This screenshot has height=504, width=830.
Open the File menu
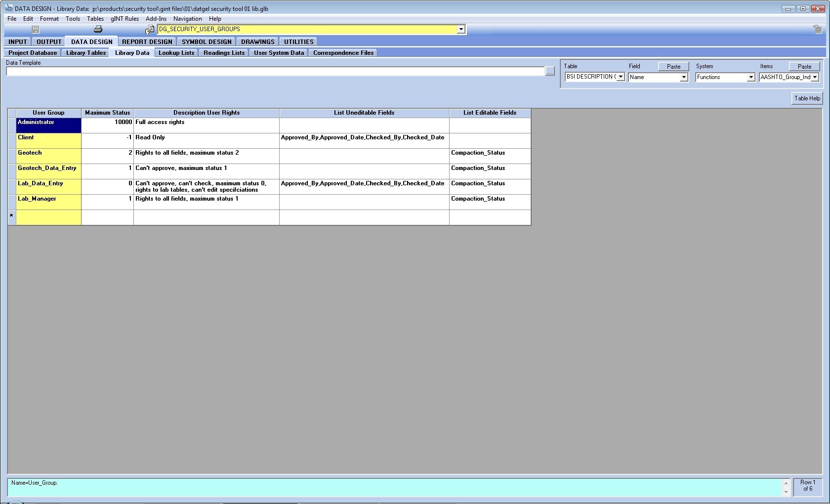point(12,19)
